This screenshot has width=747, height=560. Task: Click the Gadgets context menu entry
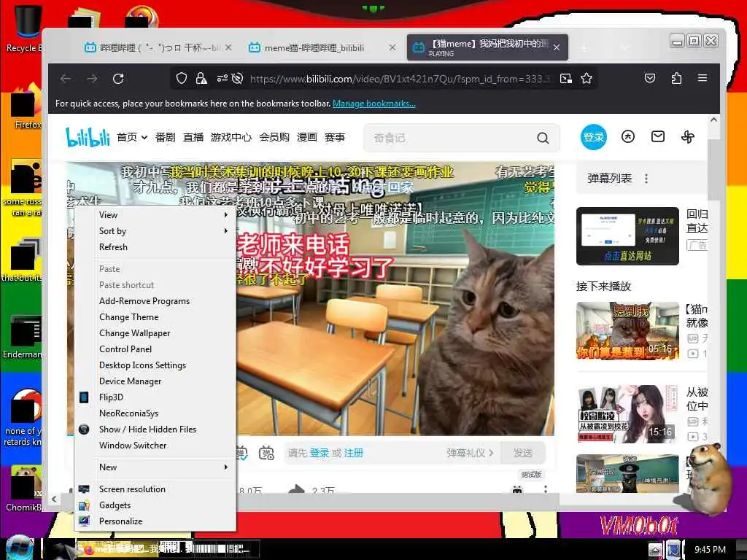pos(155,505)
